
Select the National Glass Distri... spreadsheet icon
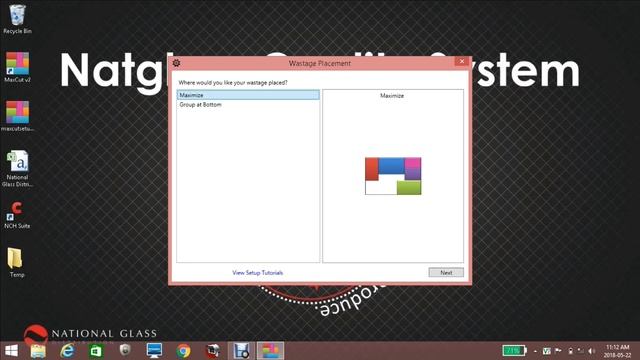17,169
